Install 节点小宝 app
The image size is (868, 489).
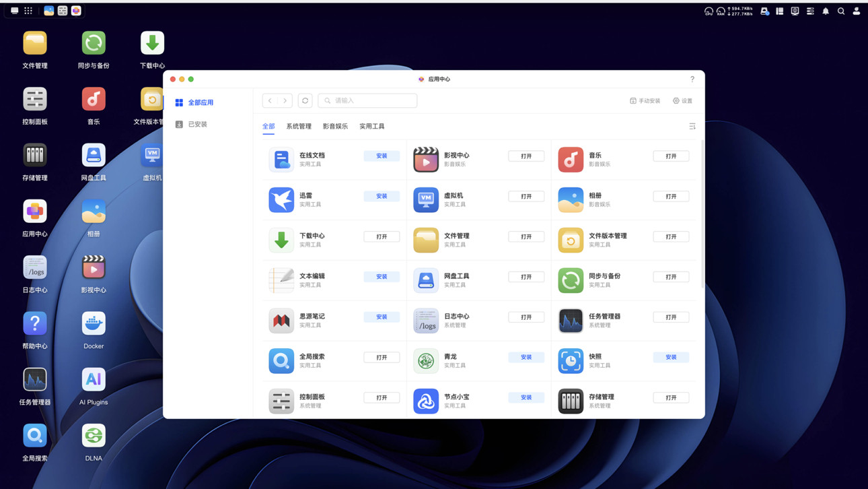(526, 398)
